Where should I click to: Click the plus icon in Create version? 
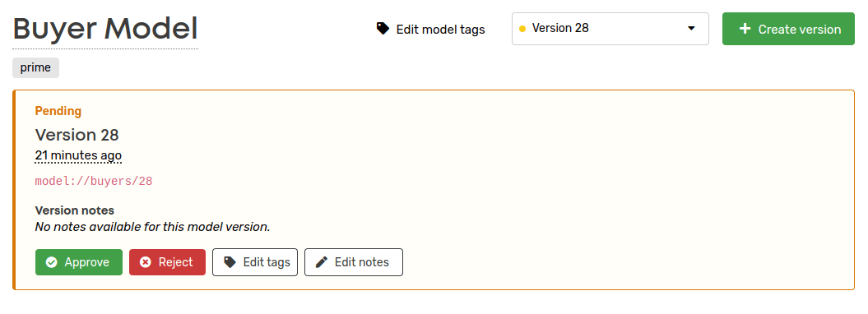tap(745, 29)
